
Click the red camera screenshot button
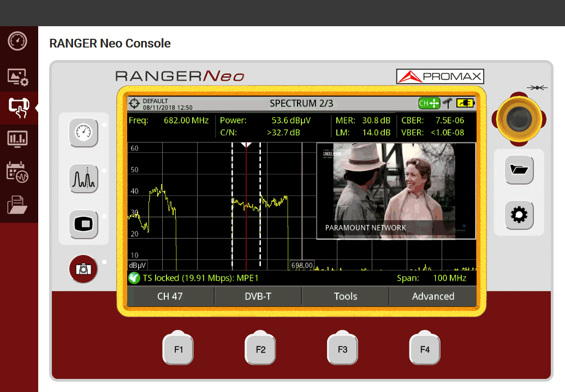(x=83, y=269)
